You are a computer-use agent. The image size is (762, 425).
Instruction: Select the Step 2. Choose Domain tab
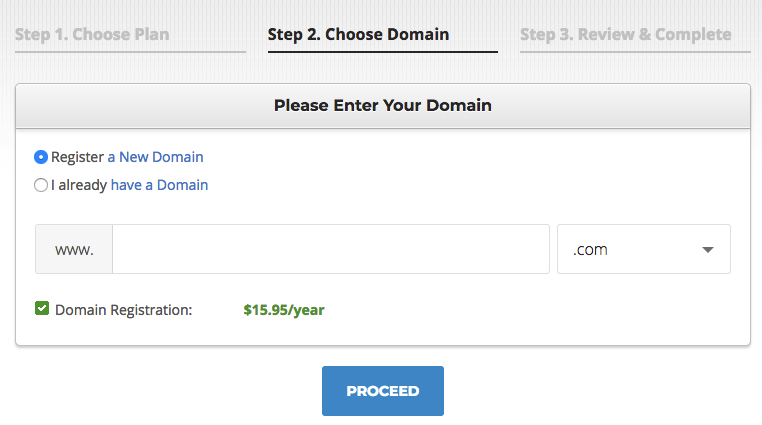358,34
